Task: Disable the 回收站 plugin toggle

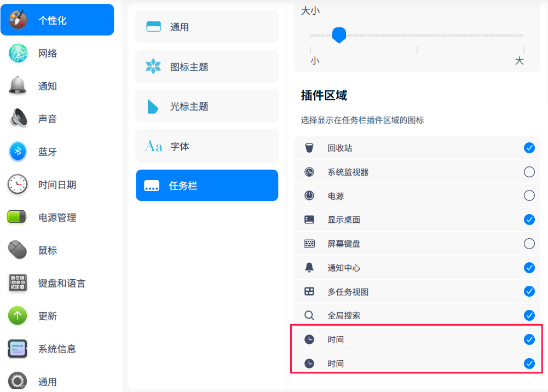Action: tap(529, 147)
